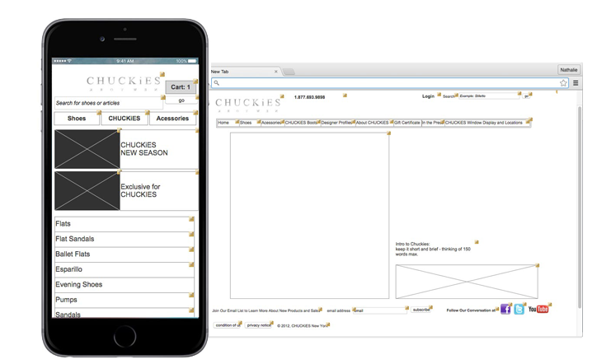Image resolution: width=597 pixels, height=364 pixels.
Task: Select the mobile Acessories tab
Action: [172, 119]
